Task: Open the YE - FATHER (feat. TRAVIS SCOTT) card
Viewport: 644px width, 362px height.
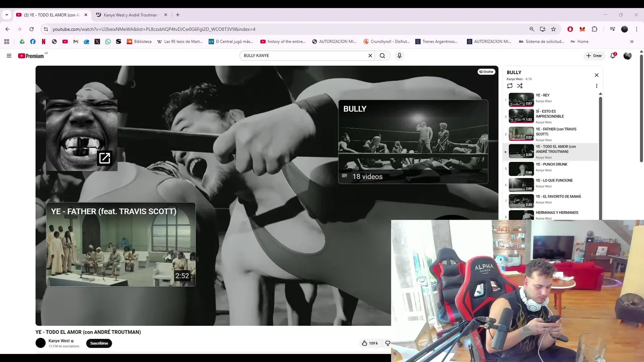Action: 121,244
